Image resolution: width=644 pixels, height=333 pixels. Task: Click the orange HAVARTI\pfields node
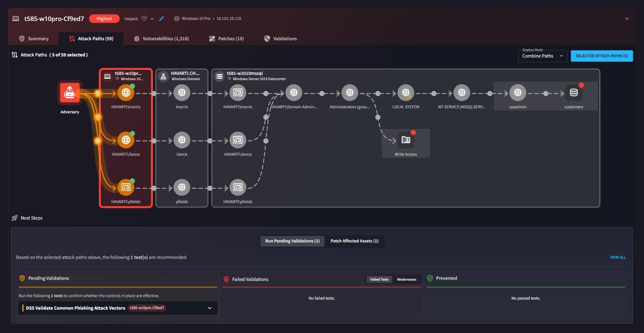coord(126,187)
